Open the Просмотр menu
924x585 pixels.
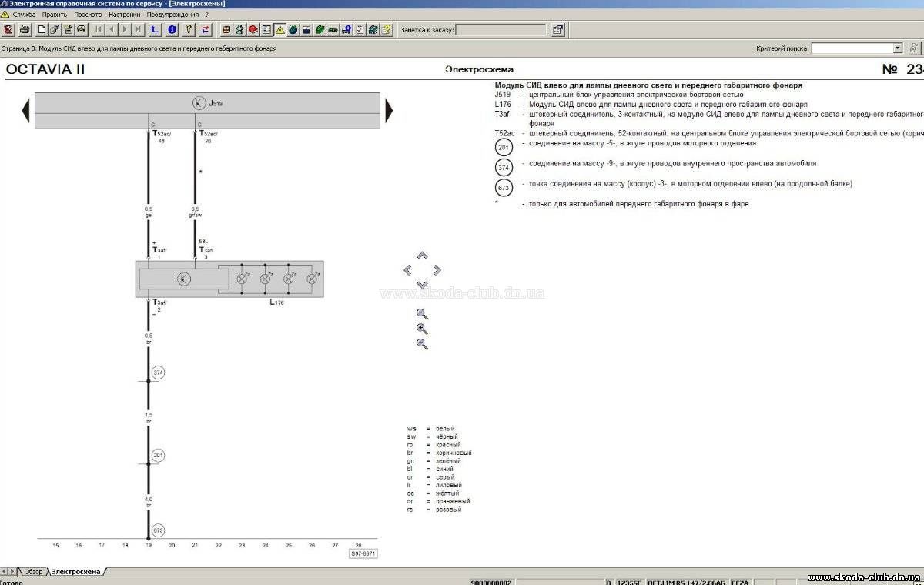88,15
